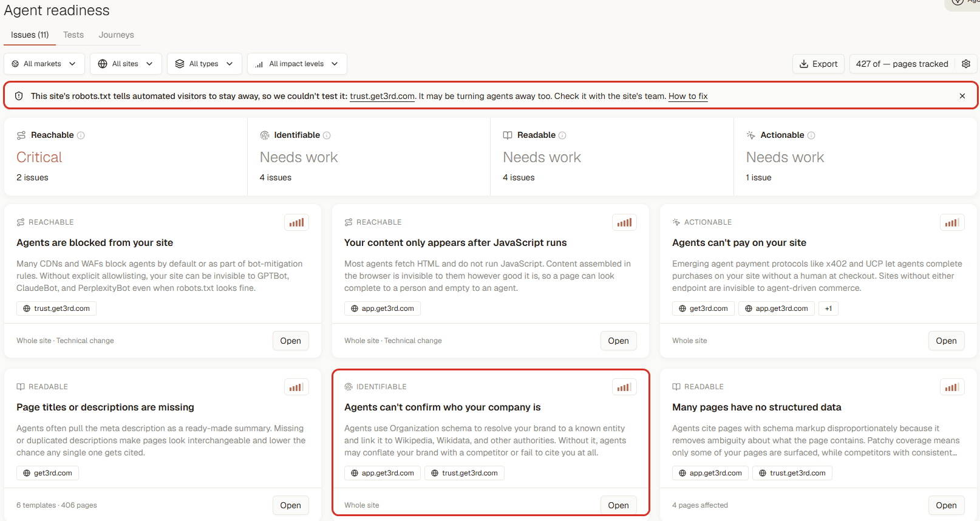This screenshot has height=521, width=980.
Task: Select the Reachable Critical summary card
Action: 126,157
